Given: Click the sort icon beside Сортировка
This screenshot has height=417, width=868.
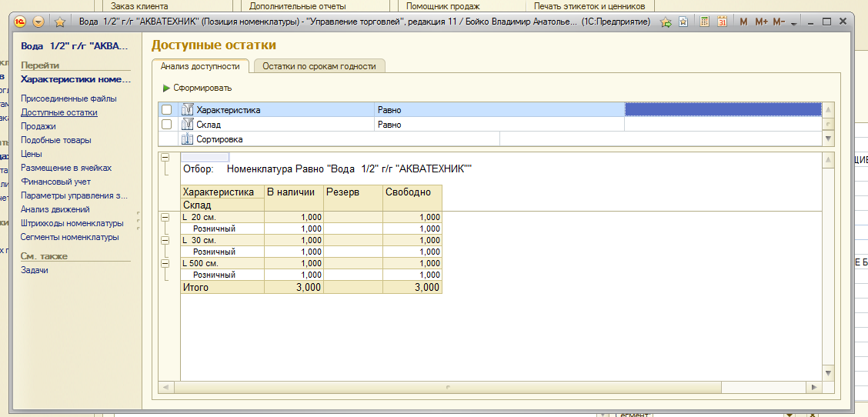Looking at the screenshot, I should tap(186, 139).
